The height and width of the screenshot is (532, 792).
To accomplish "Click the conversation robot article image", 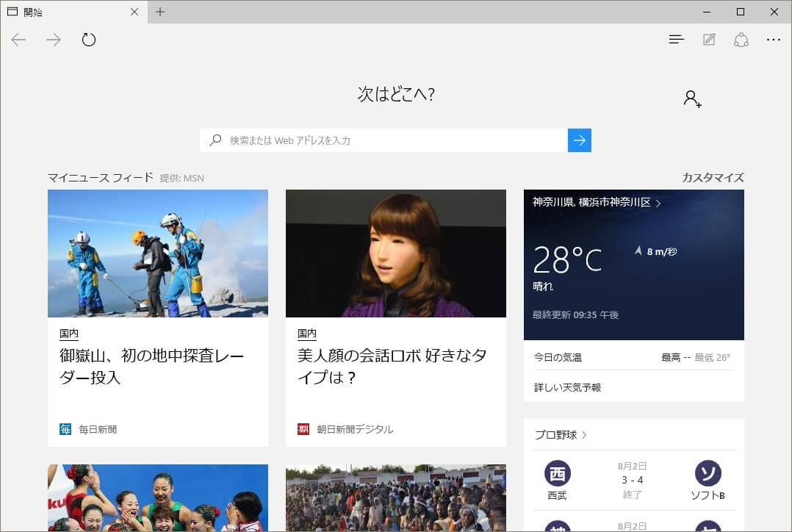I will pyautogui.click(x=395, y=254).
